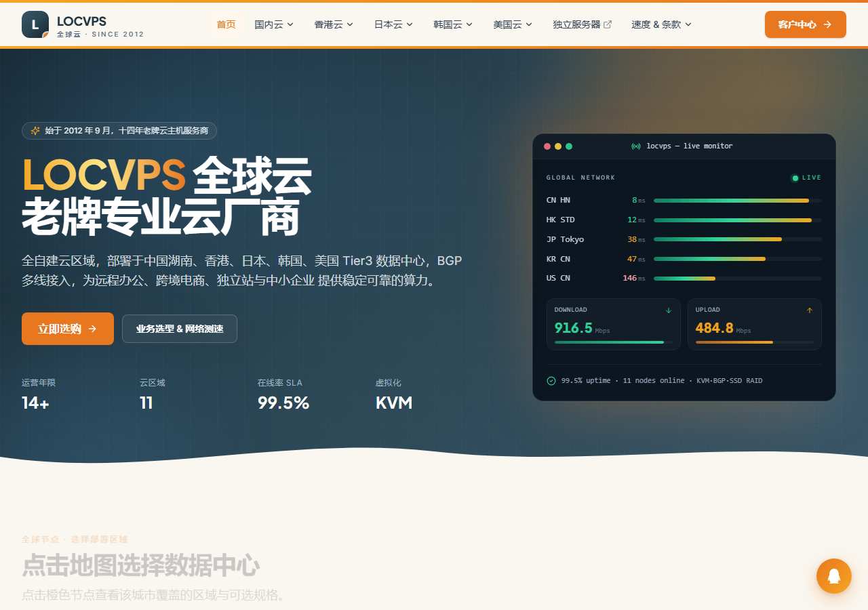Click the 484.8 upload value

(715, 328)
